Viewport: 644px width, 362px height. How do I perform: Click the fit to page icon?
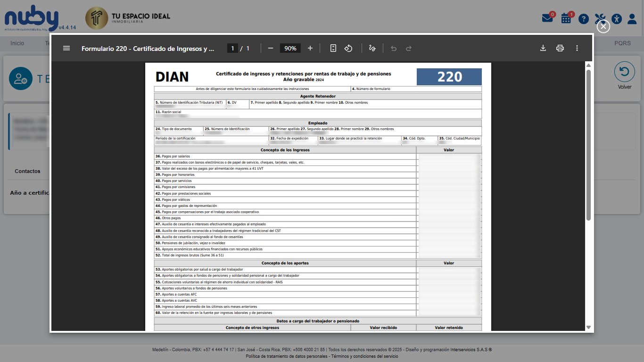pyautogui.click(x=333, y=48)
